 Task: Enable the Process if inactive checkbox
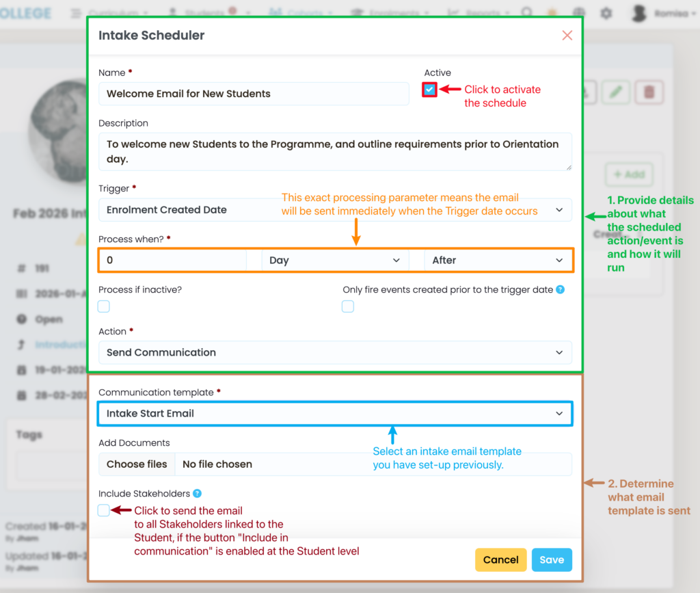coord(104,306)
